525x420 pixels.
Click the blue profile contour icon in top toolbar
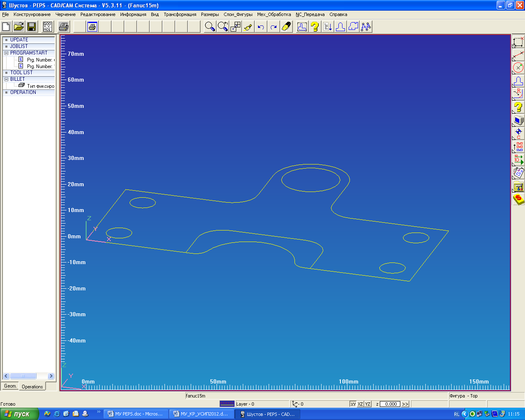point(302,27)
